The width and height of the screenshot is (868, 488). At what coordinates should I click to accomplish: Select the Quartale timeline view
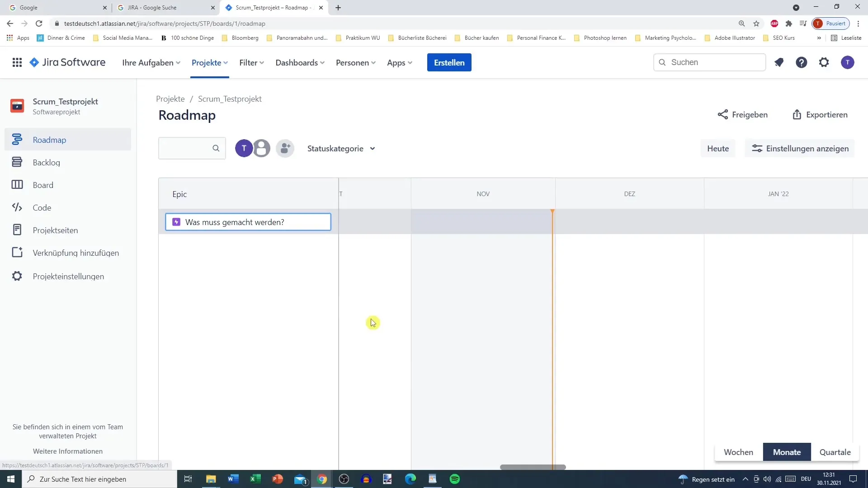(835, 452)
